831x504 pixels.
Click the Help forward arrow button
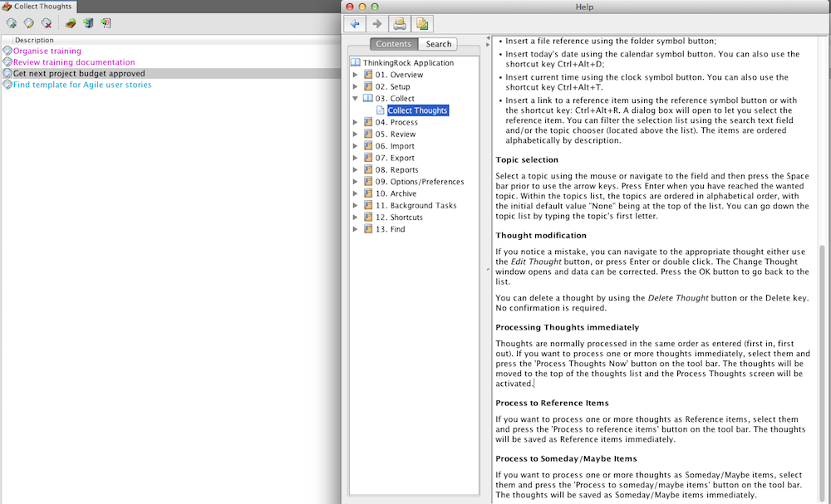click(x=376, y=23)
